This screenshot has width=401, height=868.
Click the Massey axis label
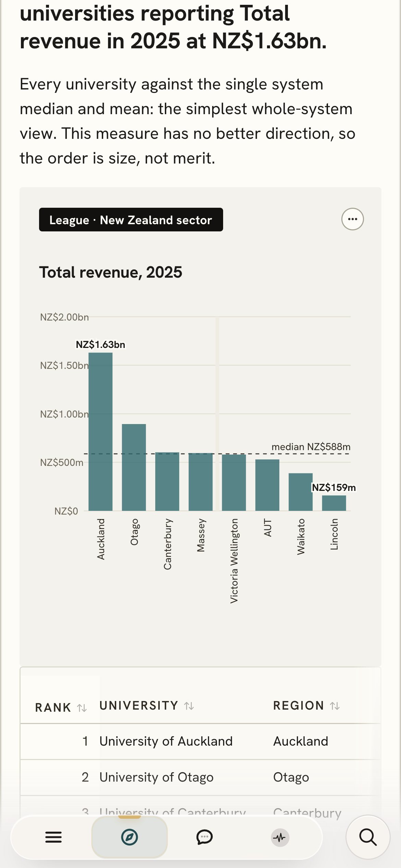tap(200, 535)
